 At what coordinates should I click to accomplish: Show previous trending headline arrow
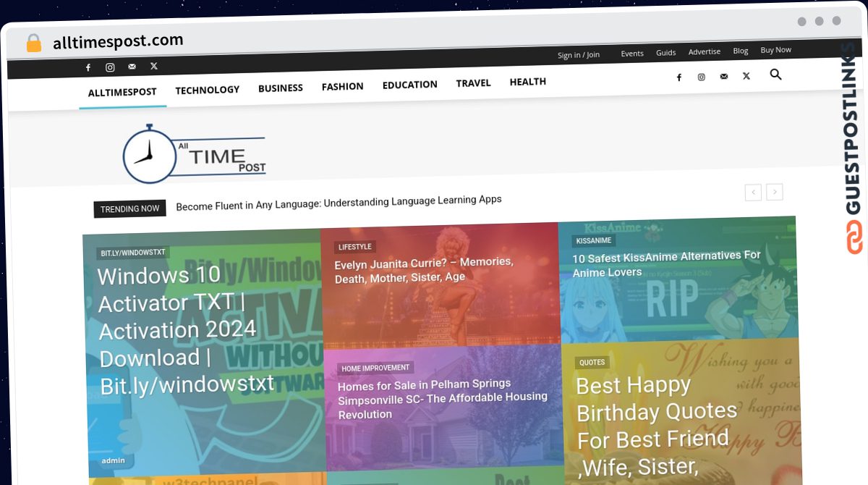click(753, 193)
